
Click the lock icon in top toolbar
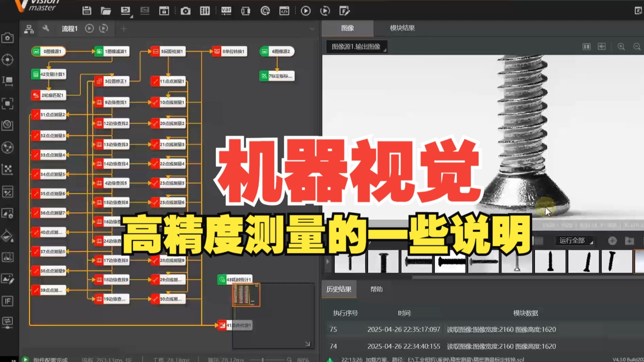click(164, 11)
